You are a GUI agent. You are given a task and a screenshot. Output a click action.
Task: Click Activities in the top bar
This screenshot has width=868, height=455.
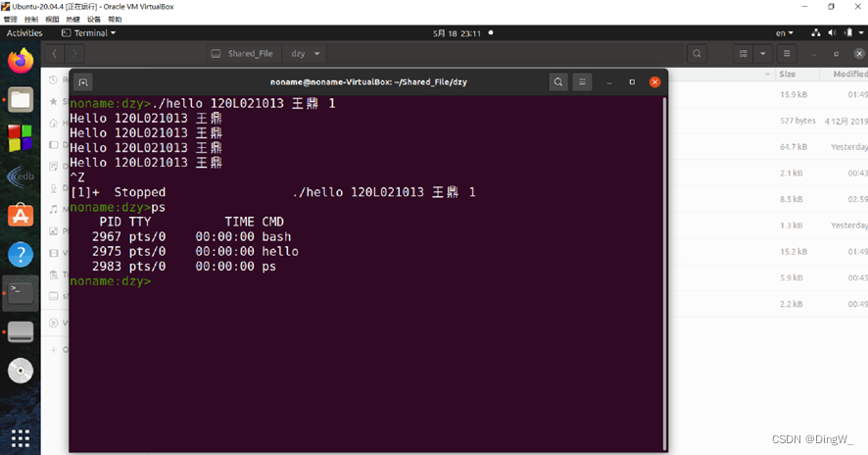point(24,33)
